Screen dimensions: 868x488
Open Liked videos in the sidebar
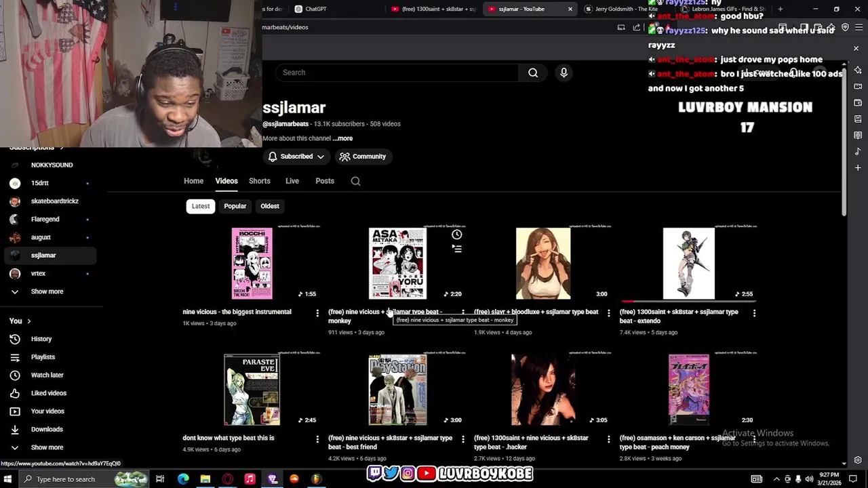pos(48,393)
